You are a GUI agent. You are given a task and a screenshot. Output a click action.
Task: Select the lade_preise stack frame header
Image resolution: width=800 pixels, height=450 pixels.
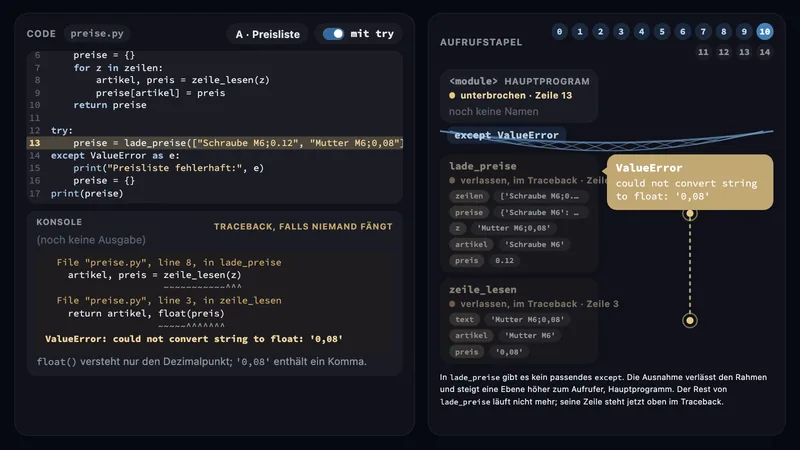(483, 166)
